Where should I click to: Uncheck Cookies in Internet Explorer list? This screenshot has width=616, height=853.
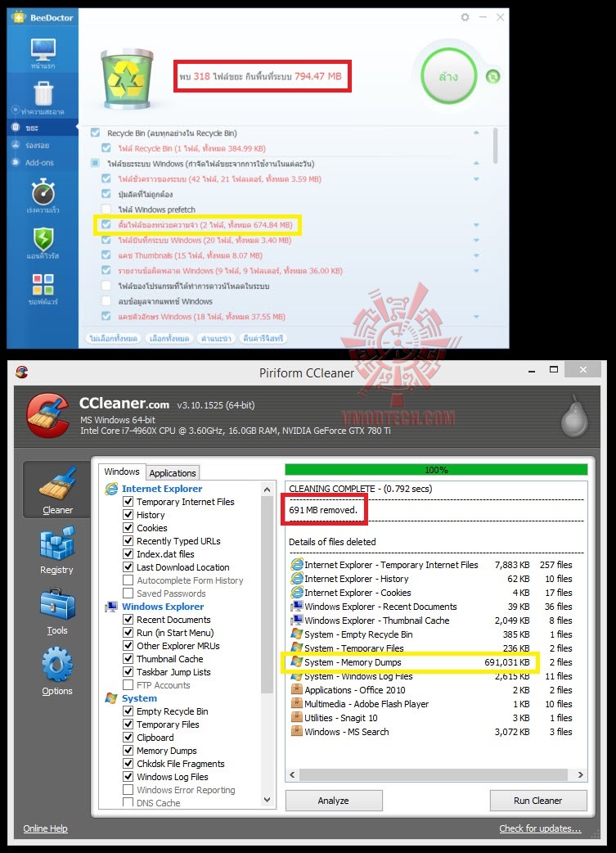128,528
